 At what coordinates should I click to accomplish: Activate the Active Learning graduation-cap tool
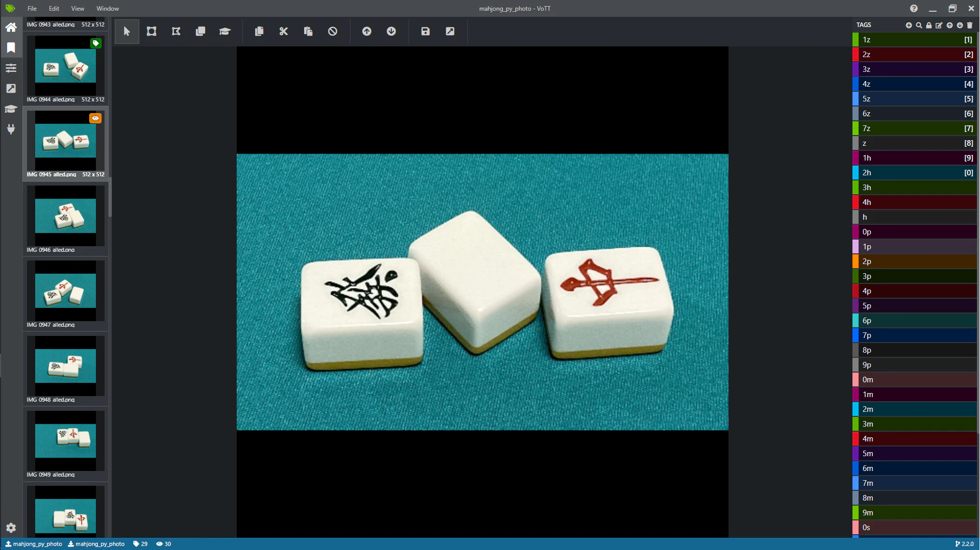[x=225, y=32]
